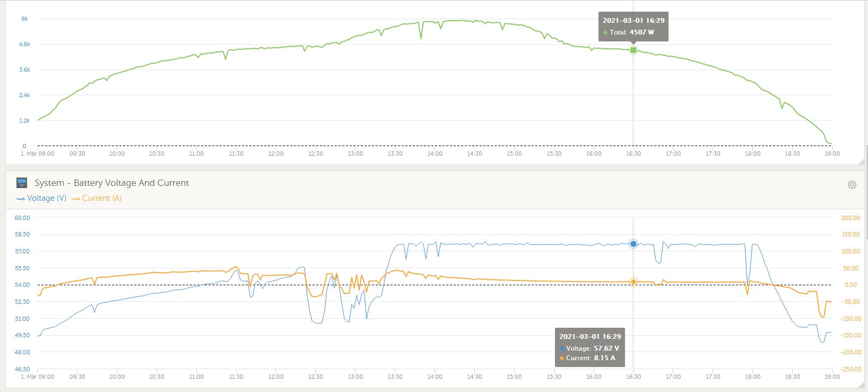Viewport: 868px width, 392px height.
Task: Click the orange current data point marker
Action: 633,282
